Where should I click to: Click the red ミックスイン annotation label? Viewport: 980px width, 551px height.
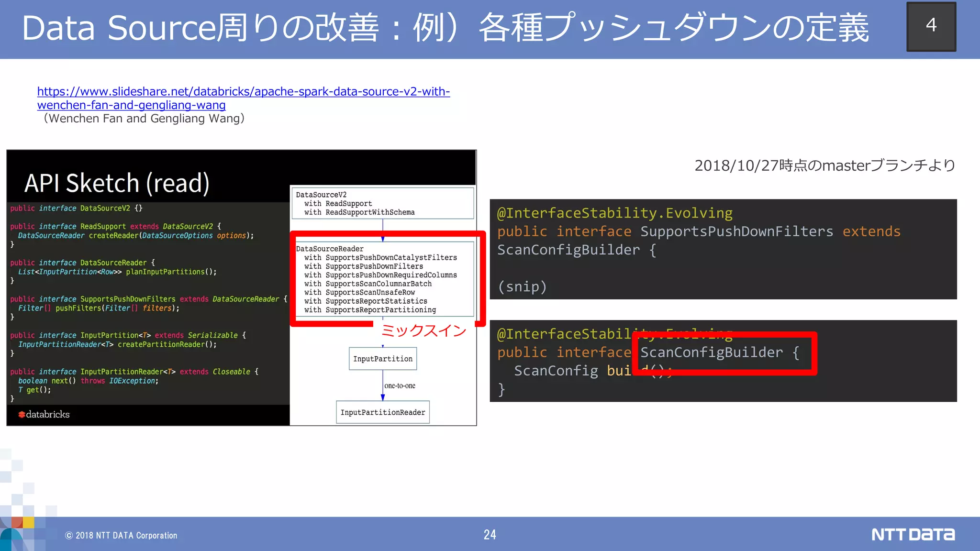(x=423, y=331)
